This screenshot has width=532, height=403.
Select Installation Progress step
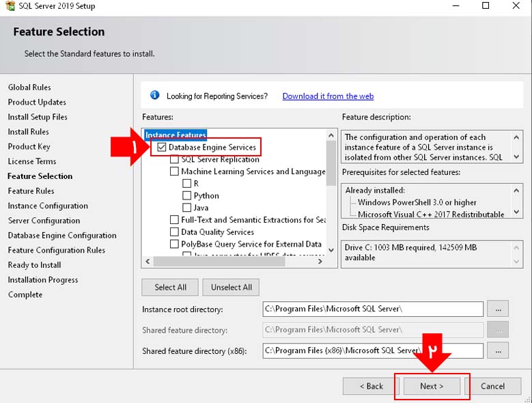(43, 280)
